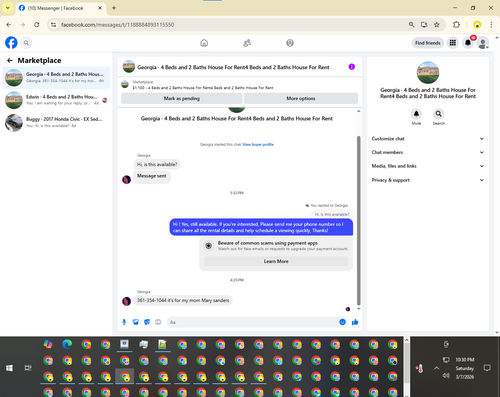
Task: Open Chrome profile avatar
Action: (477, 25)
